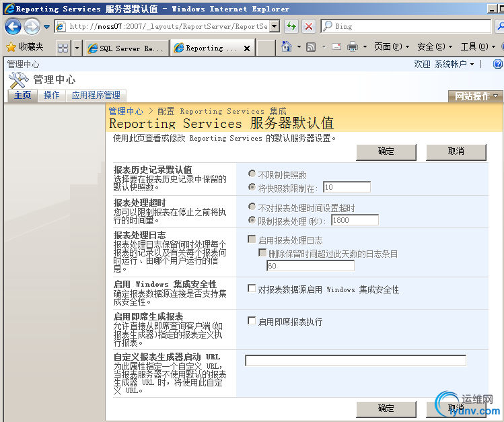
Task: Click the page icon in address bar
Action: [x=61, y=26]
